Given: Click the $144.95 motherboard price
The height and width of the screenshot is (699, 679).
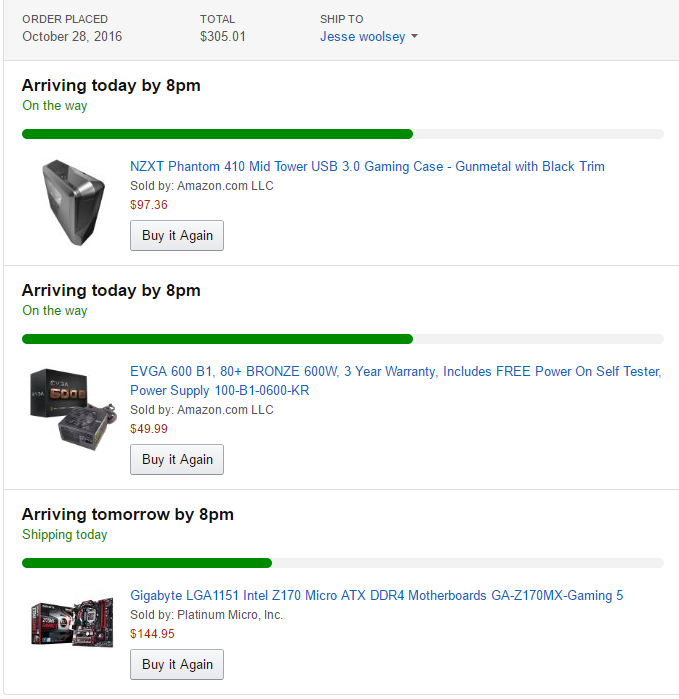Looking at the screenshot, I should 152,633.
